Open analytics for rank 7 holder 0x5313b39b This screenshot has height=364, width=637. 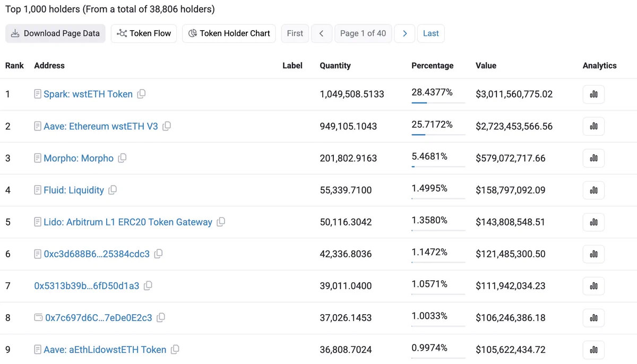(593, 285)
